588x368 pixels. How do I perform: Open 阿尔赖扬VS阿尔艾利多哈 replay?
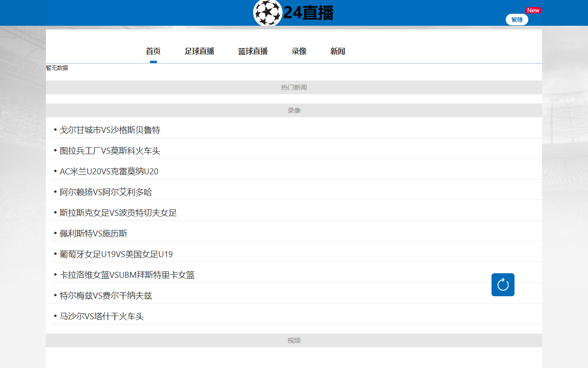(106, 192)
